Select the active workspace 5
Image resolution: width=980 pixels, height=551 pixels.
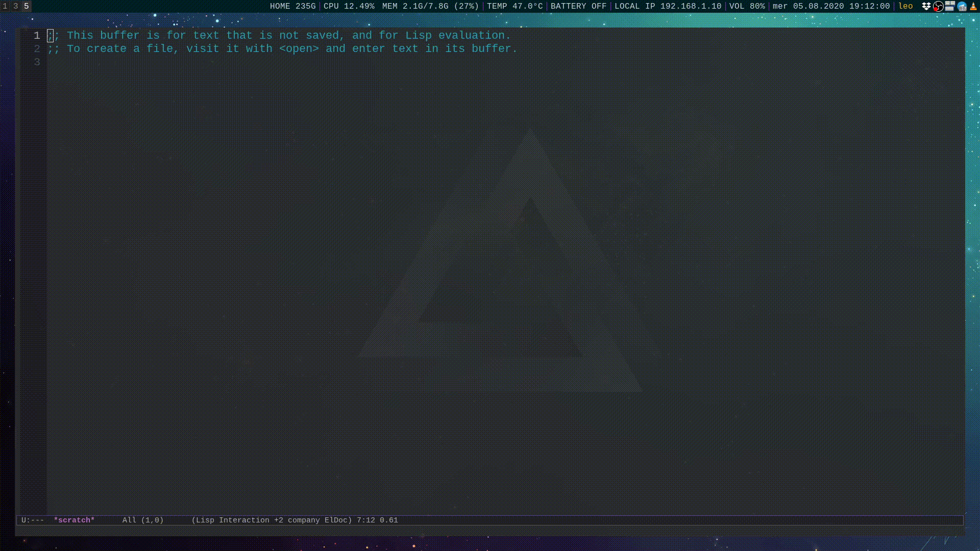(27, 6)
